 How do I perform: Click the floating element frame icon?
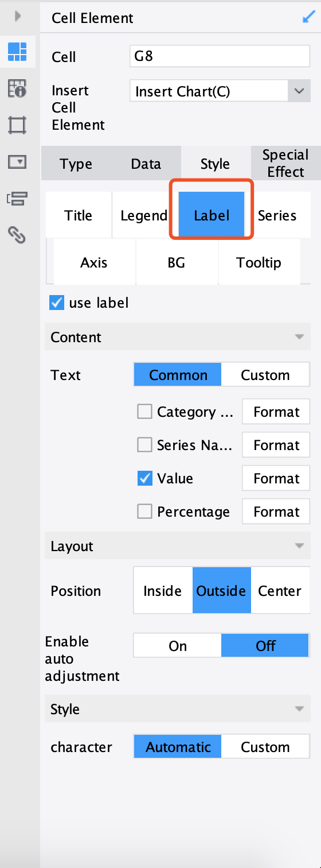click(x=17, y=125)
